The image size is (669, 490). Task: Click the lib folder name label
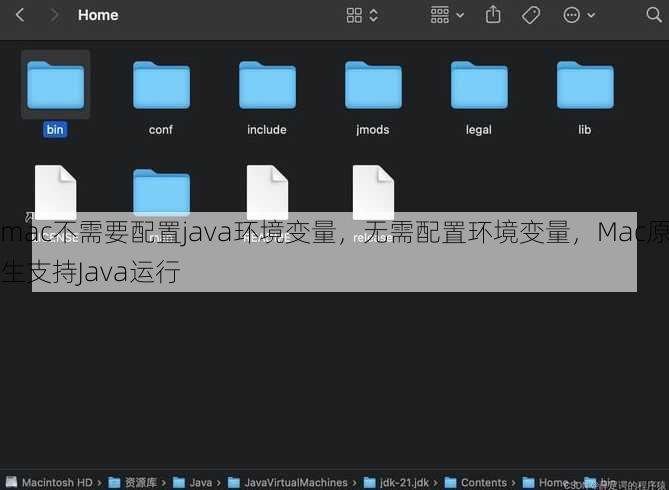click(585, 129)
